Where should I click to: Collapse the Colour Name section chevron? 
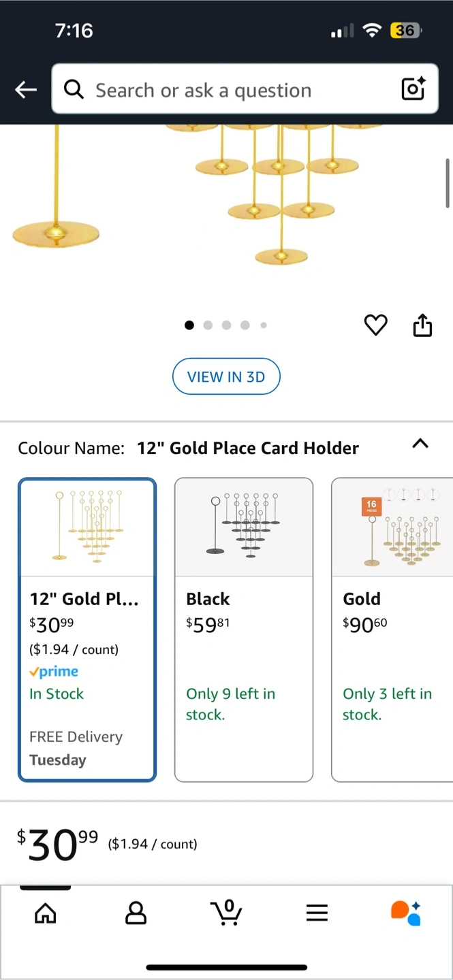[x=420, y=444]
